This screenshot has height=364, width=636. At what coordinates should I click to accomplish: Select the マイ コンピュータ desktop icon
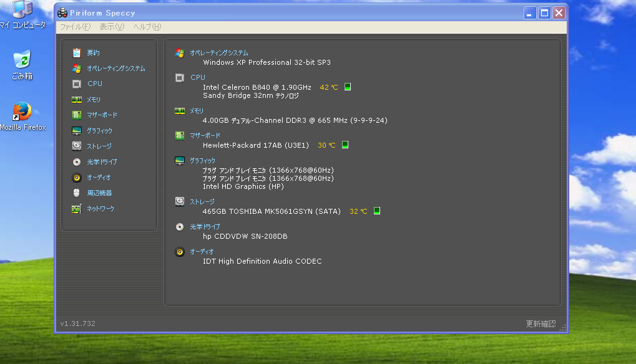point(22,15)
